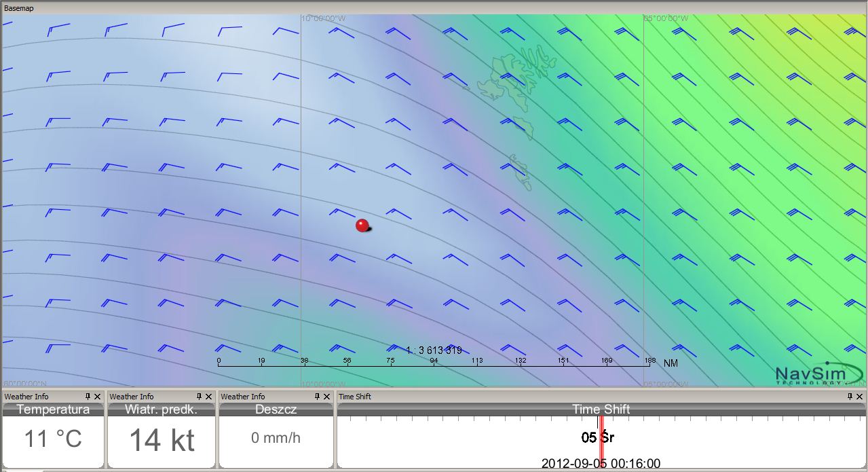This screenshot has width=868, height=472.
Task: Pin the Deszcz Weather Info panel
Action: click(x=318, y=397)
